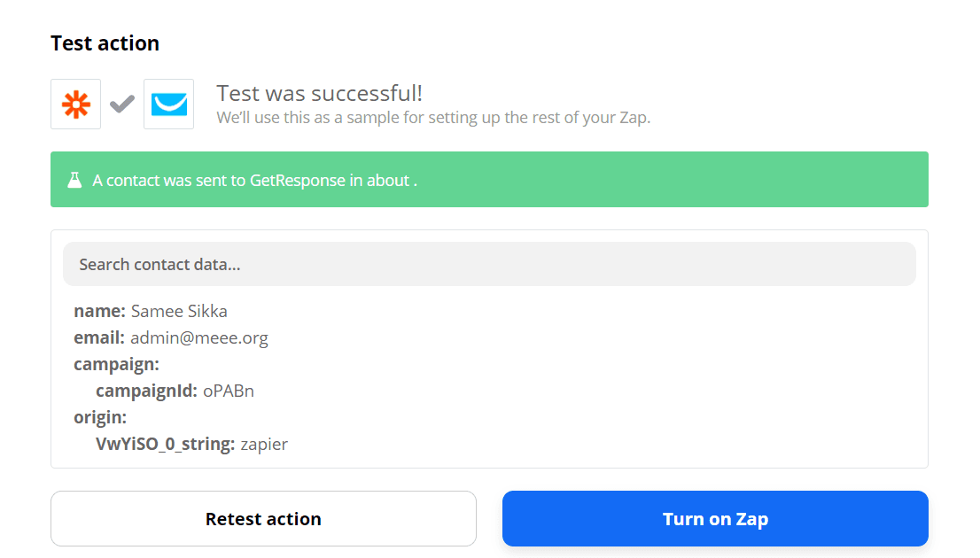The height and width of the screenshot is (558, 980).
Task: Click the Test action heading
Action: click(105, 43)
